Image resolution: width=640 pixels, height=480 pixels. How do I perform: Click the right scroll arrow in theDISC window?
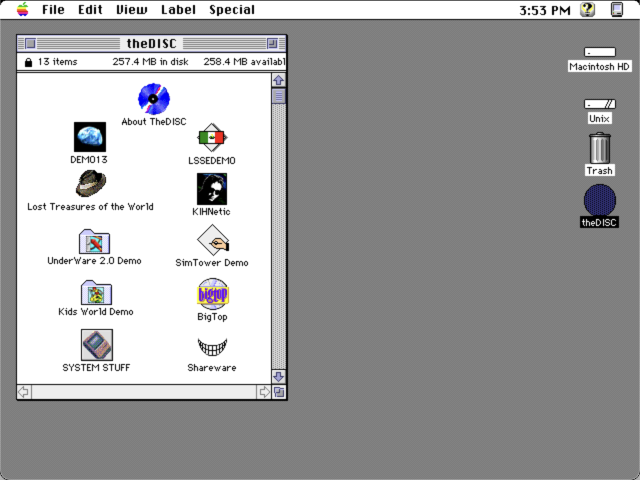264,392
